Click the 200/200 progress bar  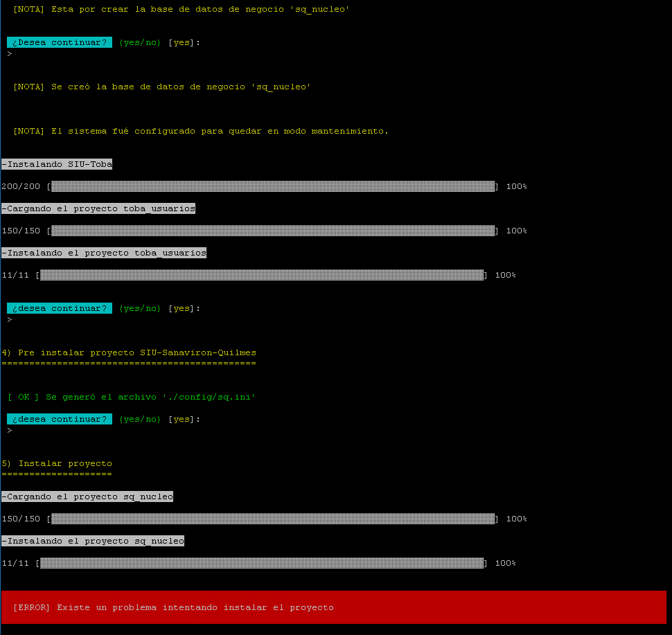point(273,186)
